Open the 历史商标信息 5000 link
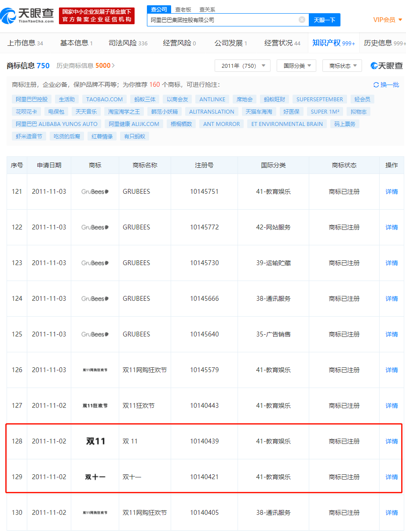406x532 pixels. [x=86, y=66]
